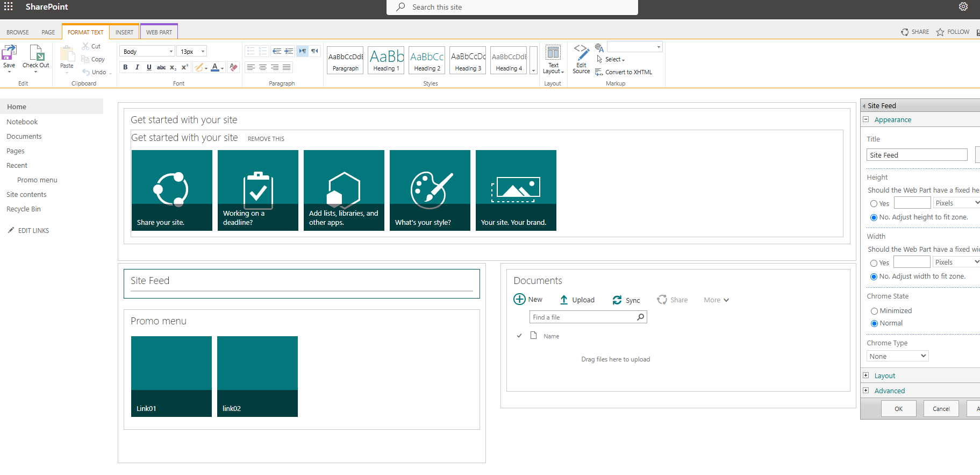Insert a numbered list
The height and width of the screenshot is (475, 980).
263,51
